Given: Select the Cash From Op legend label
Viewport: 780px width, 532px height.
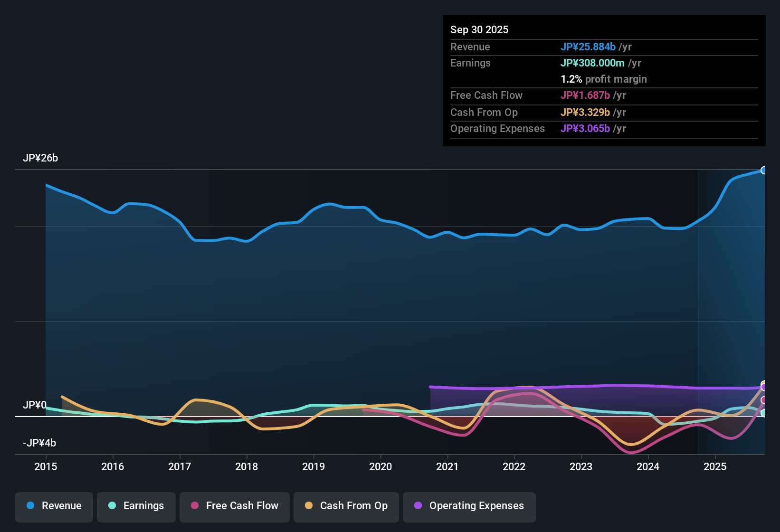Looking at the screenshot, I should (x=353, y=506).
